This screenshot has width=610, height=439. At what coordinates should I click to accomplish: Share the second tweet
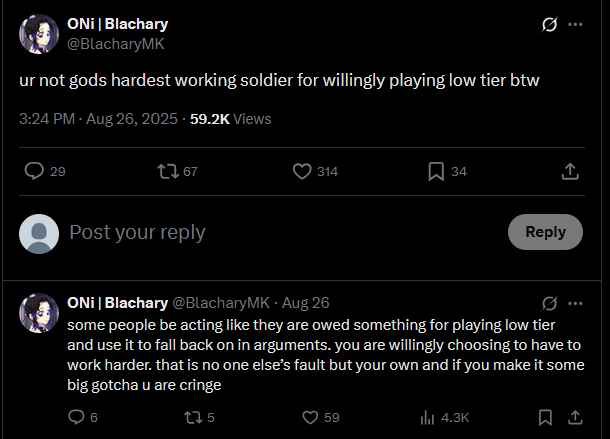pyautogui.click(x=575, y=417)
